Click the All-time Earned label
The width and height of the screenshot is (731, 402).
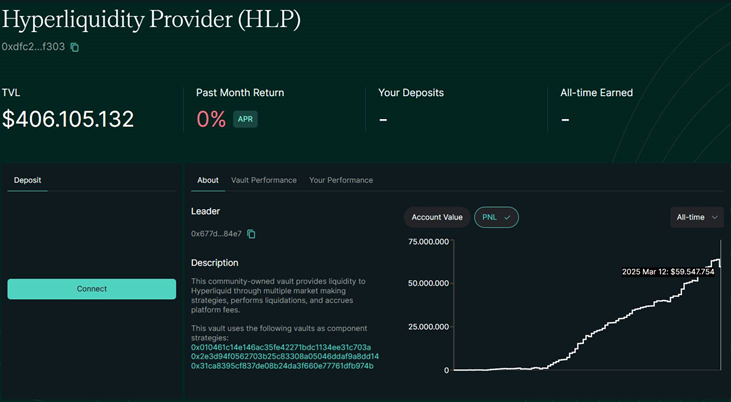(x=597, y=93)
